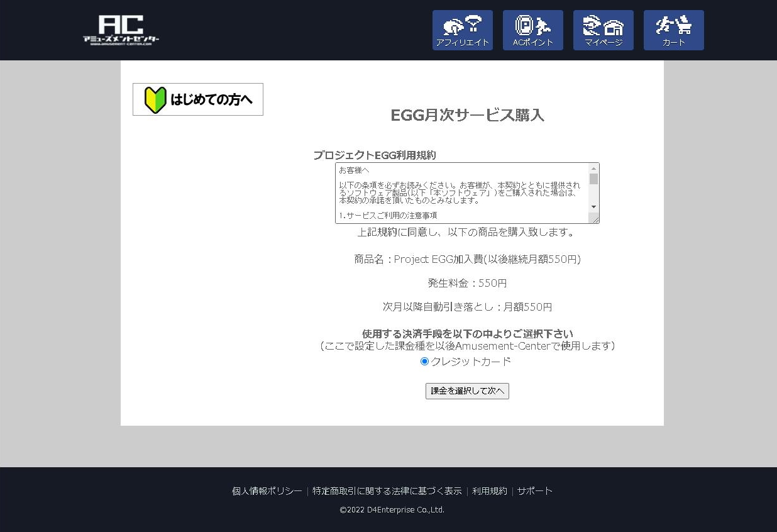777x532 pixels.
Task: Click the D4Enterprise copyright text
Action: [x=389, y=509]
